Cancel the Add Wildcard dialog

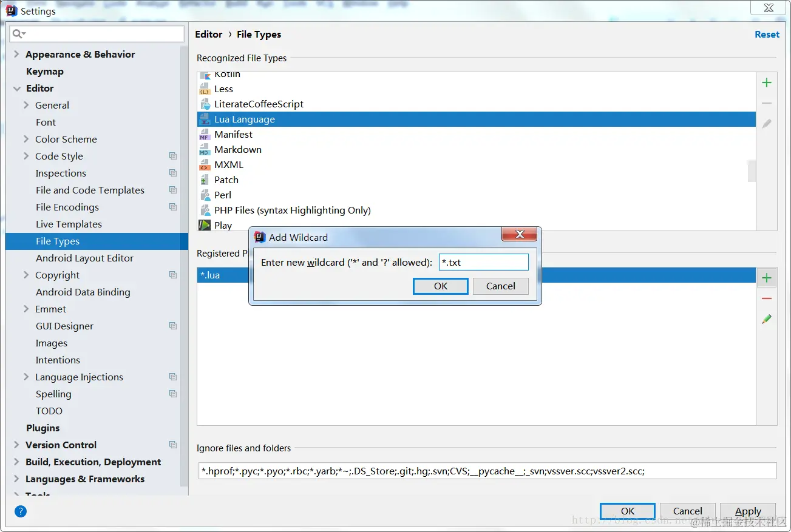500,286
